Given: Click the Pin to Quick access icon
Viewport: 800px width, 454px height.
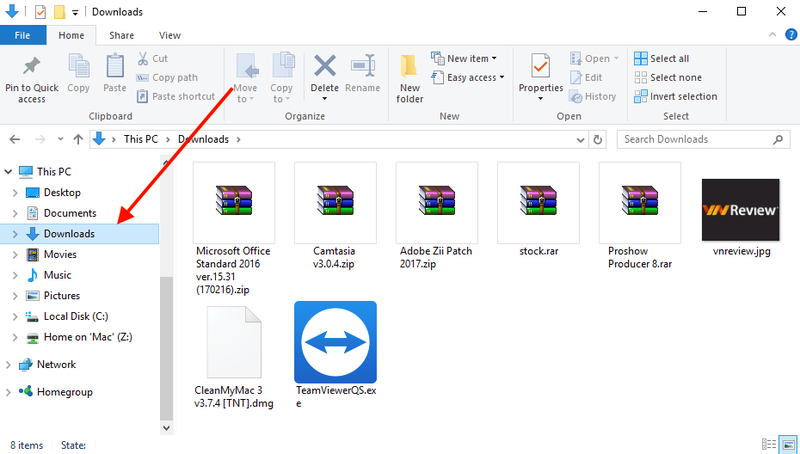Looking at the screenshot, I should (31, 68).
